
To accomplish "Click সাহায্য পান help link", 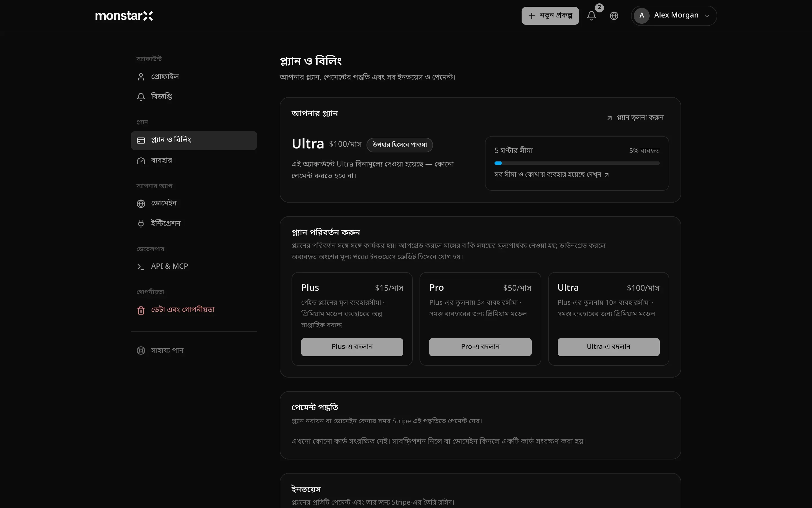I will (x=194, y=351).
